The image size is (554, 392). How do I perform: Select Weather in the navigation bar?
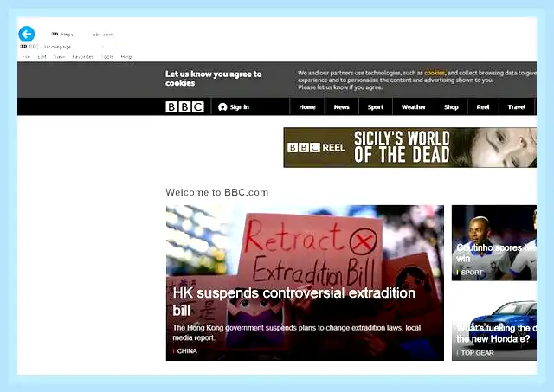414,107
